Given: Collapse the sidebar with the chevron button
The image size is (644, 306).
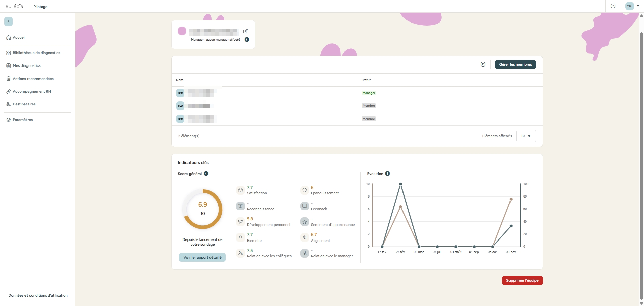Looking at the screenshot, I should 9,21.
